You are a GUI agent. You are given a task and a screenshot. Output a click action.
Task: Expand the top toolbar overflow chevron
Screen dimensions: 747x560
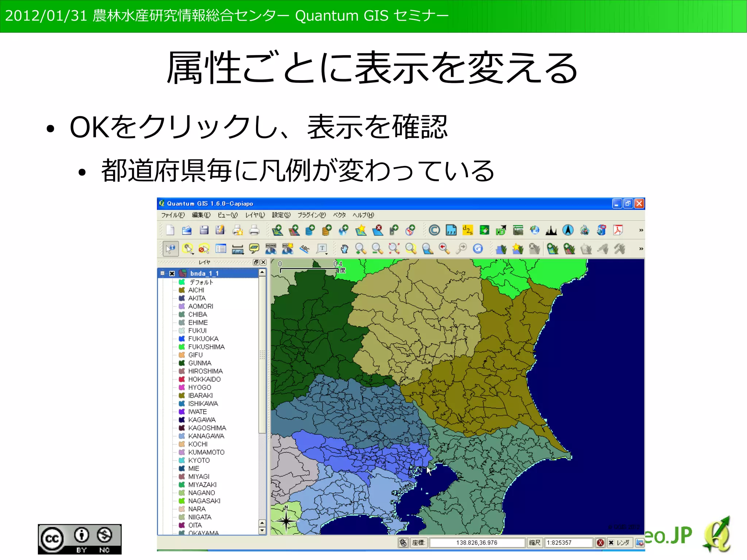click(641, 230)
